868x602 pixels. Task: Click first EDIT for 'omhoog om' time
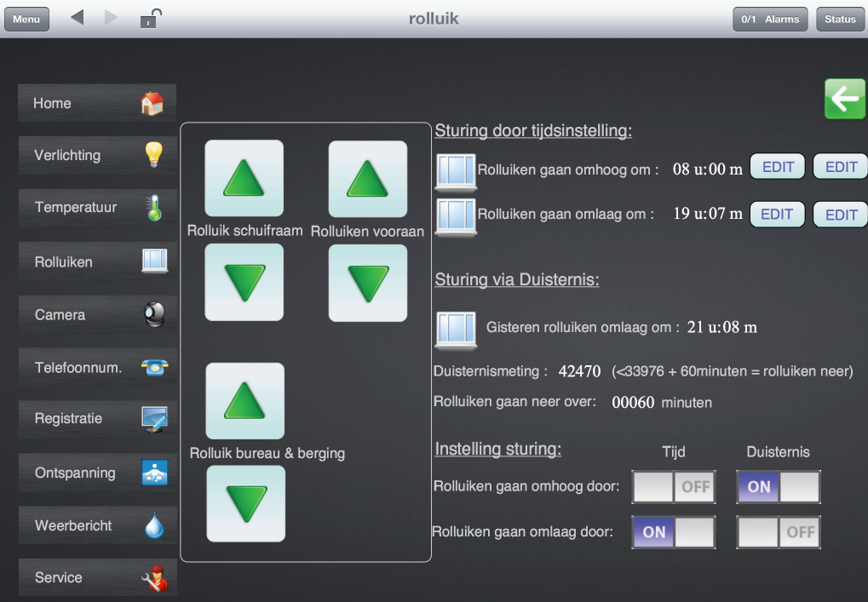778,167
